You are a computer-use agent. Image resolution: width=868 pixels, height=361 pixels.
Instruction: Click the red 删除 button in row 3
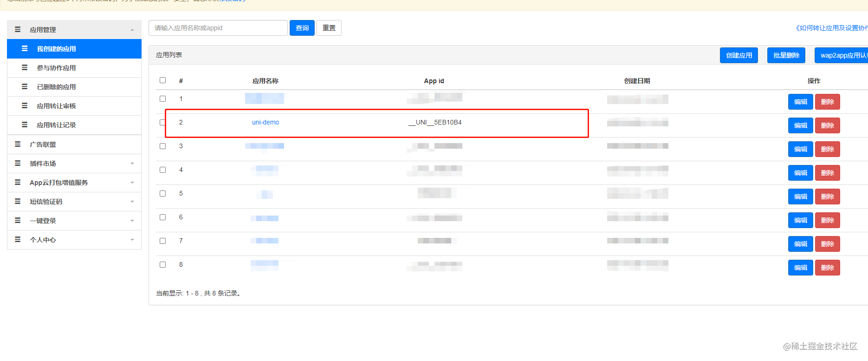point(828,149)
